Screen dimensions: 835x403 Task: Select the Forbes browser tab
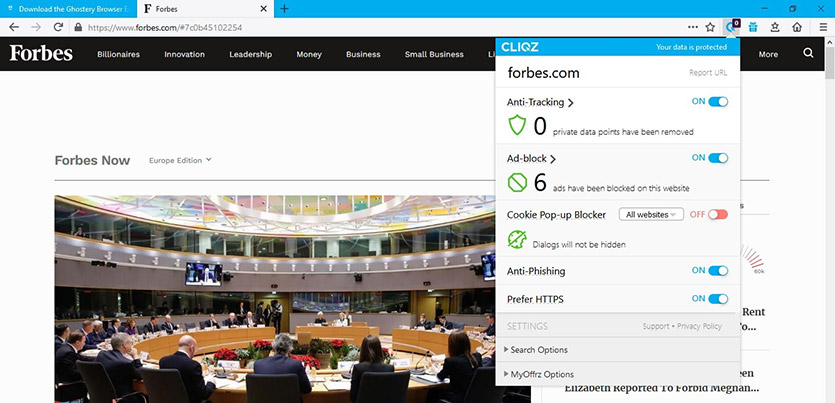pos(206,9)
